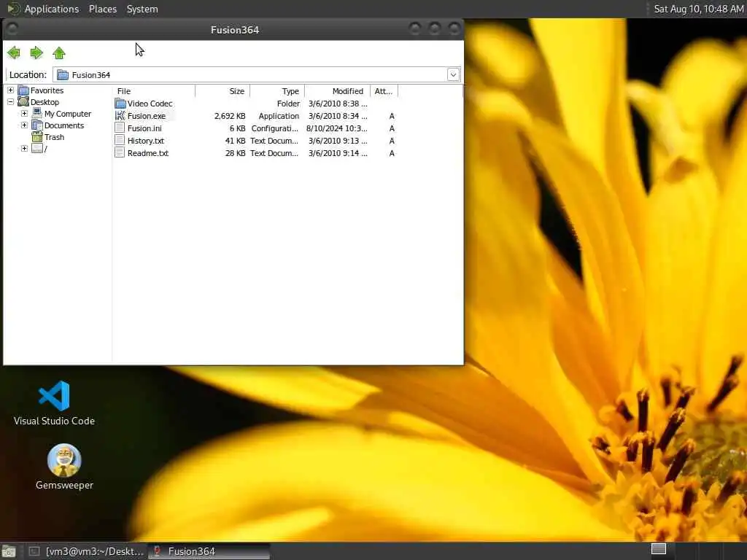Click the Desktop icon in tree
The height and width of the screenshot is (560, 747).
tap(23, 101)
